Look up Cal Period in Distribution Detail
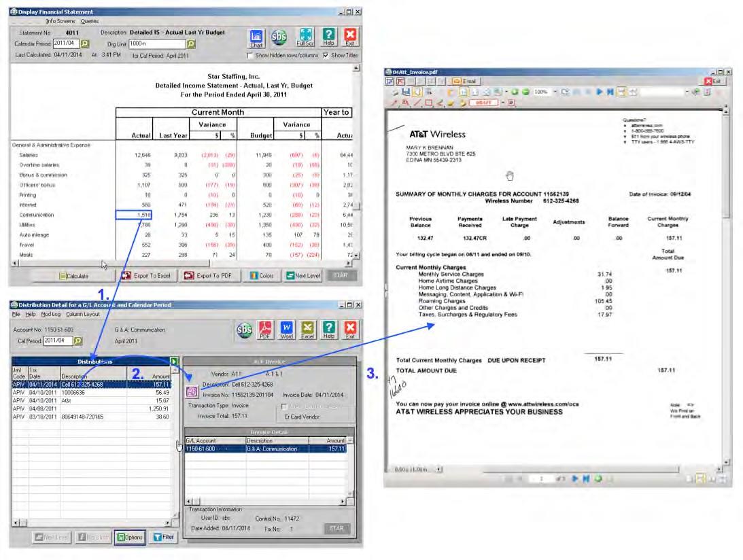 coord(78,340)
